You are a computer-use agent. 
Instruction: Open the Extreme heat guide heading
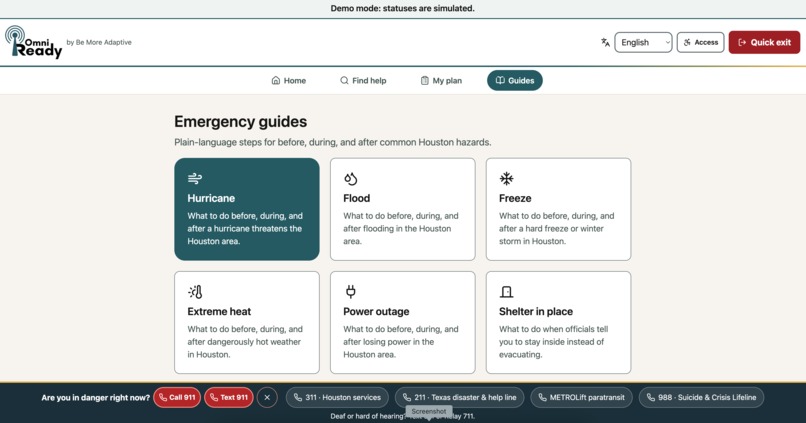coord(219,311)
